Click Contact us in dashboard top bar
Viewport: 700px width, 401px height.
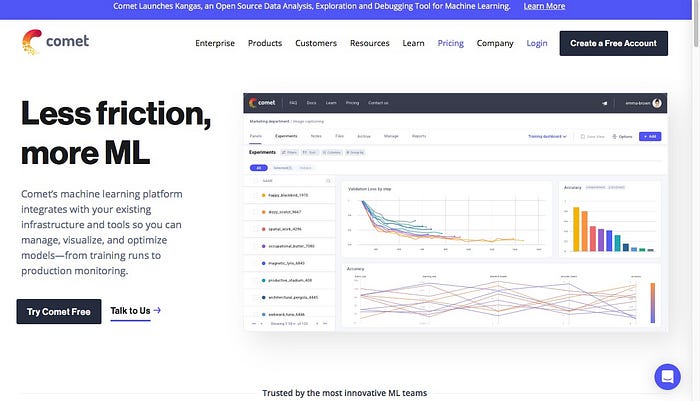click(378, 103)
